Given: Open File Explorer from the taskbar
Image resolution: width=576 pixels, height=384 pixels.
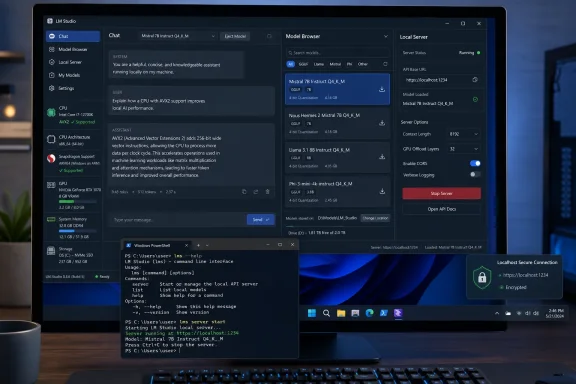Looking at the screenshot, I should click(x=341, y=313).
